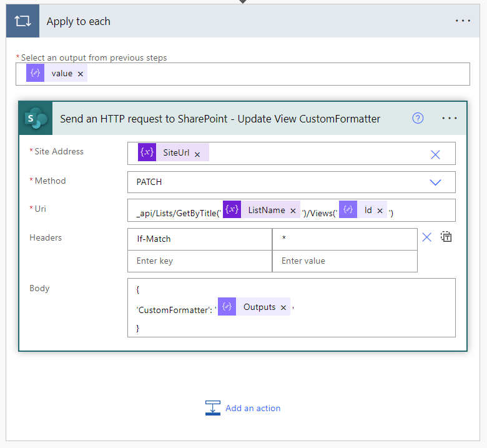487x448 pixels.
Task: Collapse the Apply to each header
Action: (x=250, y=21)
